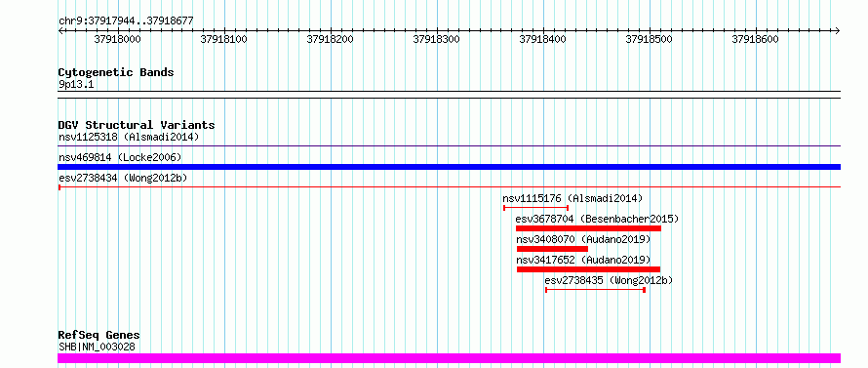Click the right arrow of the coordinate ruler
The width and height of the screenshot is (868, 368).
(837, 30)
